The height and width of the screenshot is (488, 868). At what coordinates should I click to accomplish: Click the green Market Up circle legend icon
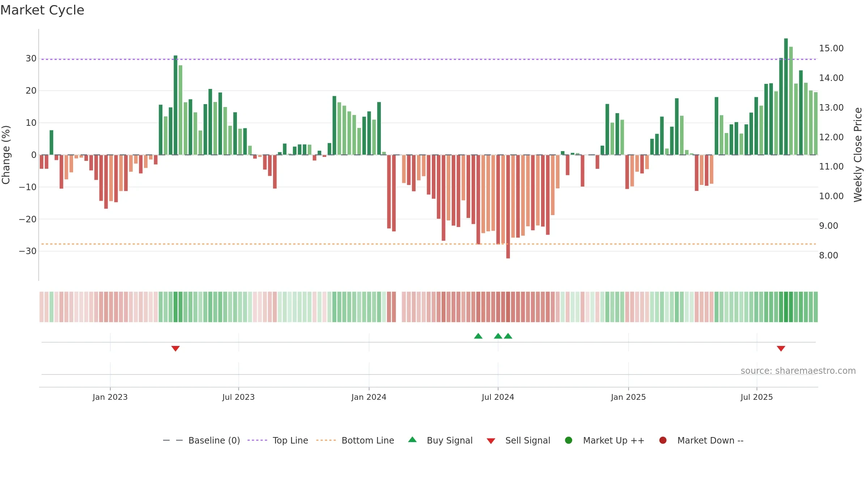(x=569, y=440)
